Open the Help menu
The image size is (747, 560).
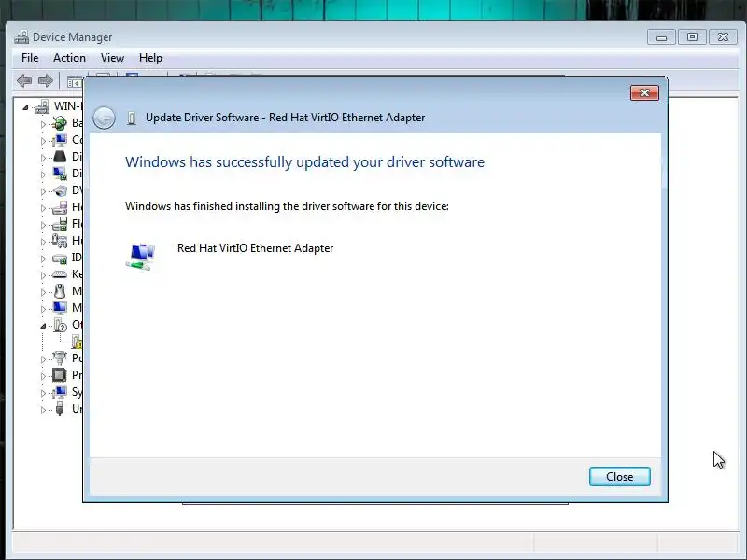click(x=150, y=58)
